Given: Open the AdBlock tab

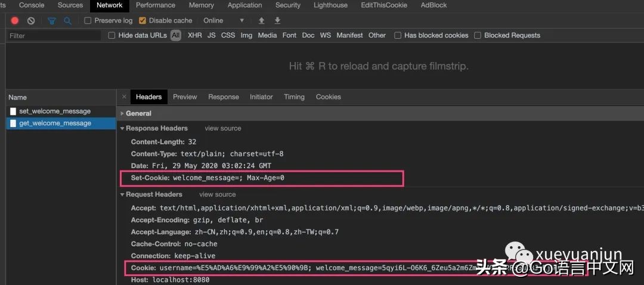Looking at the screenshot, I should coord(434,5).
